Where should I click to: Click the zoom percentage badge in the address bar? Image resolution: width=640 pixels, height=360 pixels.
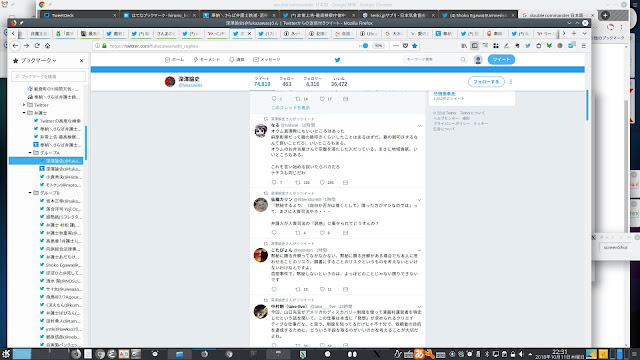click(378, 46)
